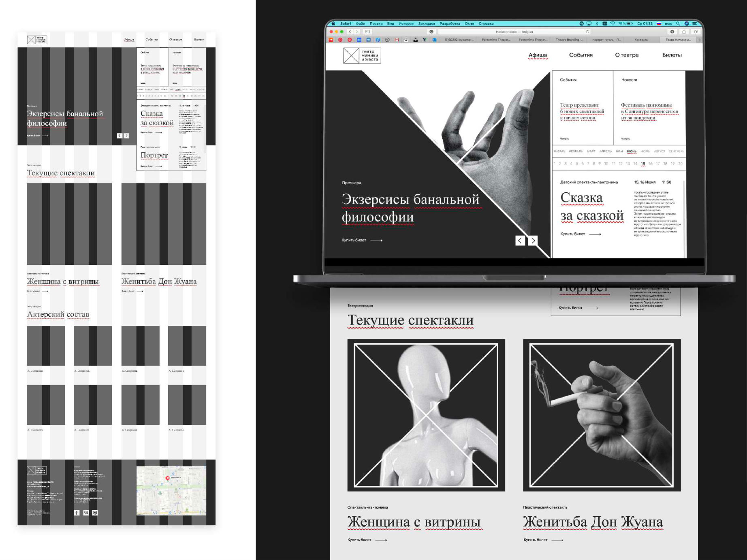Image resolution: width=747 pixels, height=560 pixels.
Task: Switch to the Контакты tab
Action: 641,40
